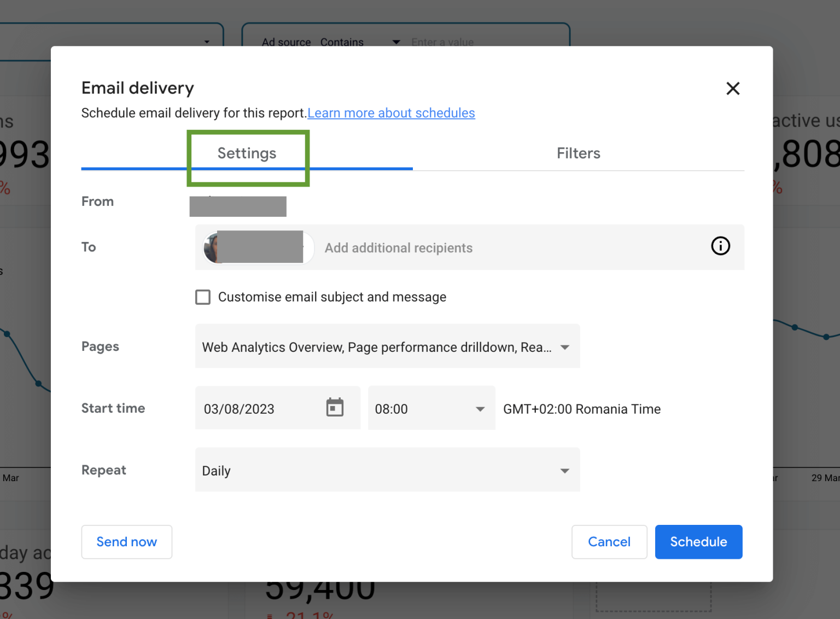Click the Schedule button
The height and width of the screenshot is (619, 840).
[x=698, y=542]
